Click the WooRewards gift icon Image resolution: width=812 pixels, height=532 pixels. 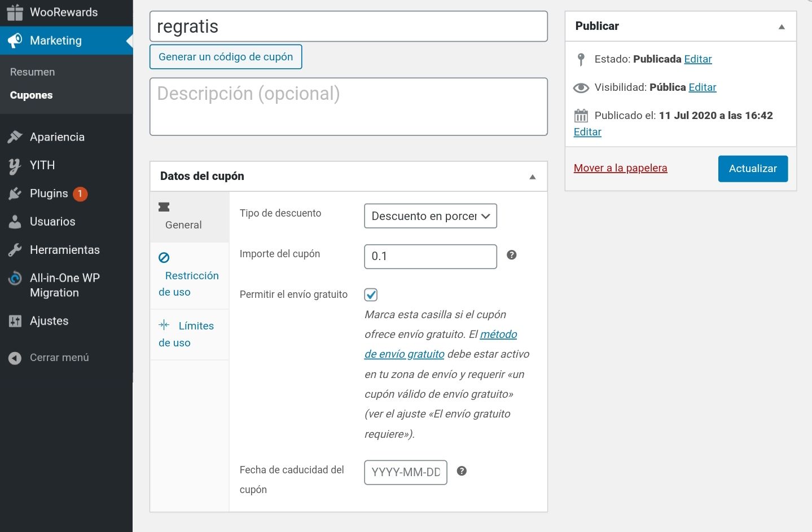coord(15,12)
